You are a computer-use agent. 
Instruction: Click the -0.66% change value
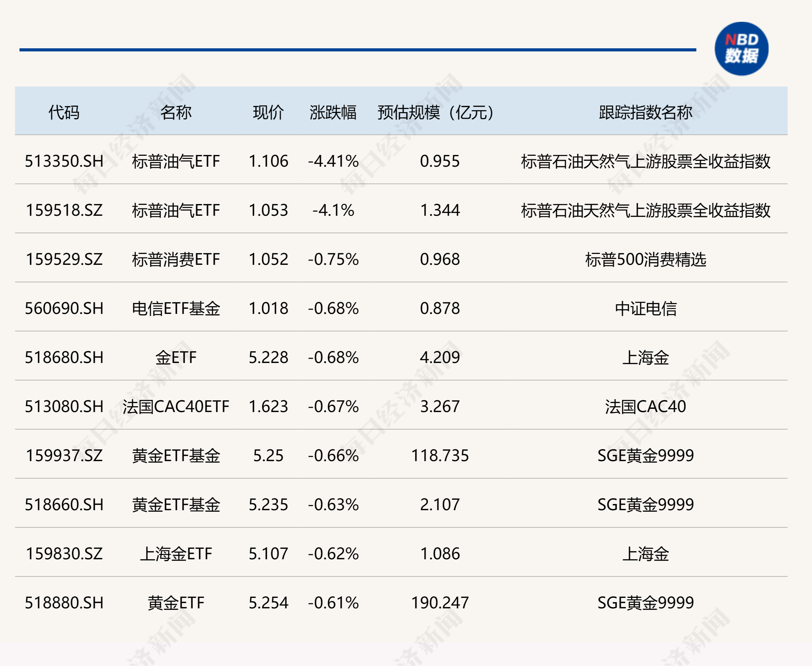click(333, 456)
